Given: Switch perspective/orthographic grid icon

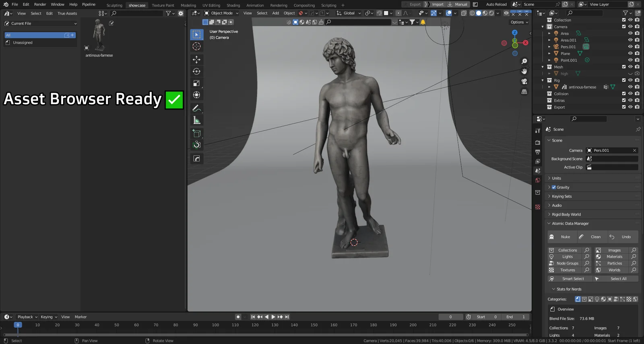Looking at the screenshot, I should (524, 92).
